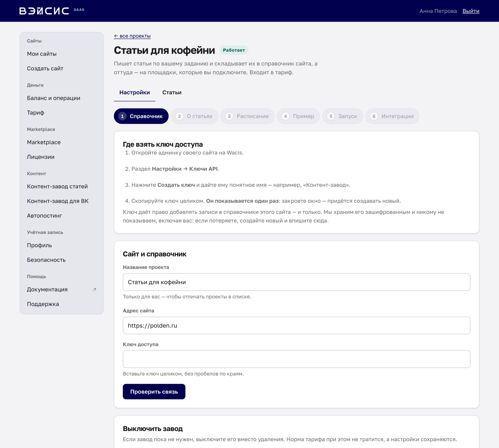The image size is (499, 448).
Task: Select step 5 Запуск
Action: coord(342,116)
